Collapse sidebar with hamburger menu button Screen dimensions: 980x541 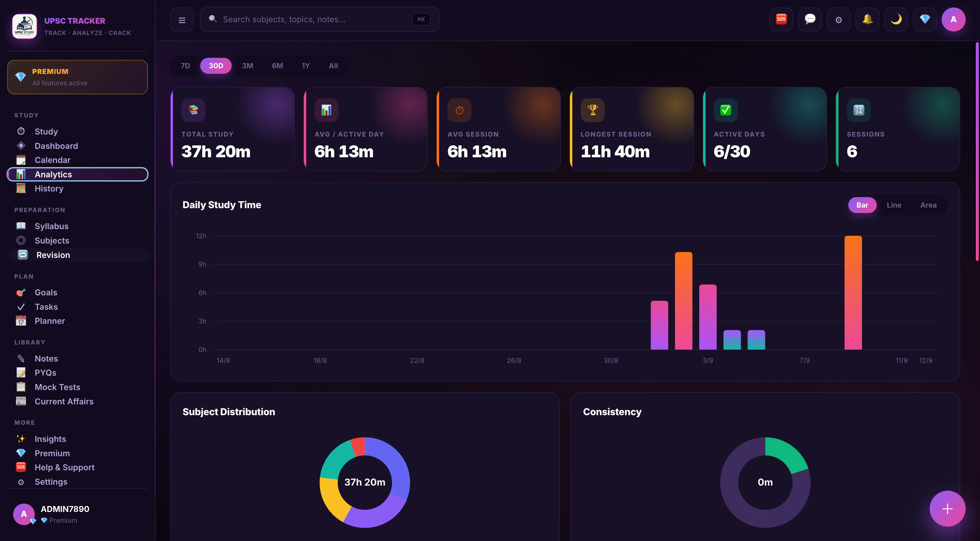[182, 19]
